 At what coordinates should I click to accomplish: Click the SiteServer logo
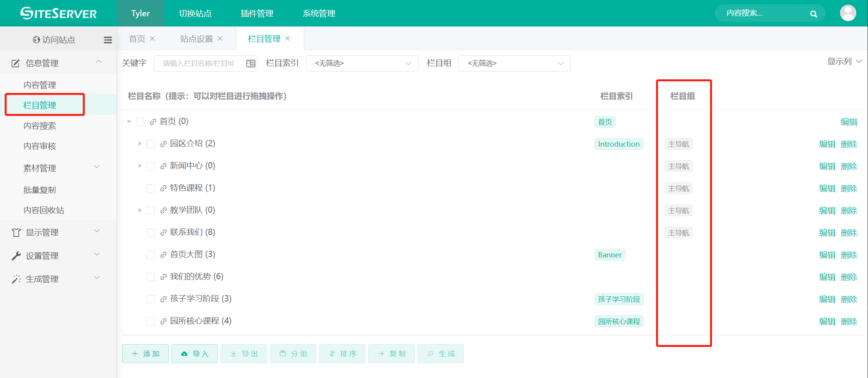(58, 13)
